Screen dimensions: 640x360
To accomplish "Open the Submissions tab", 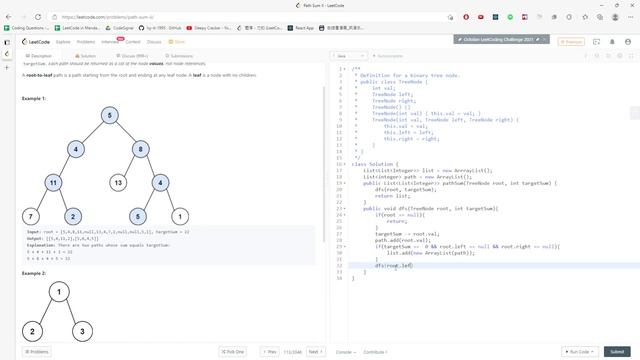I will [179, 56].
